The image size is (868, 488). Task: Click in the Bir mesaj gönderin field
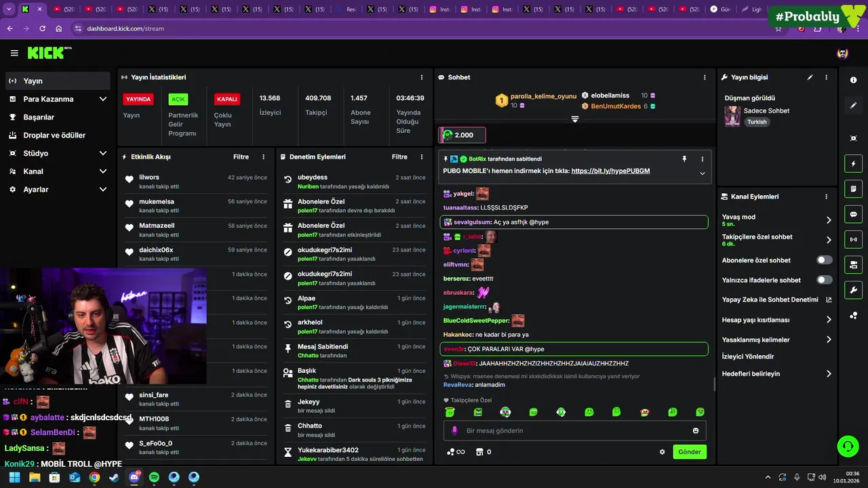pyautogui.click(x=575, y=430)
